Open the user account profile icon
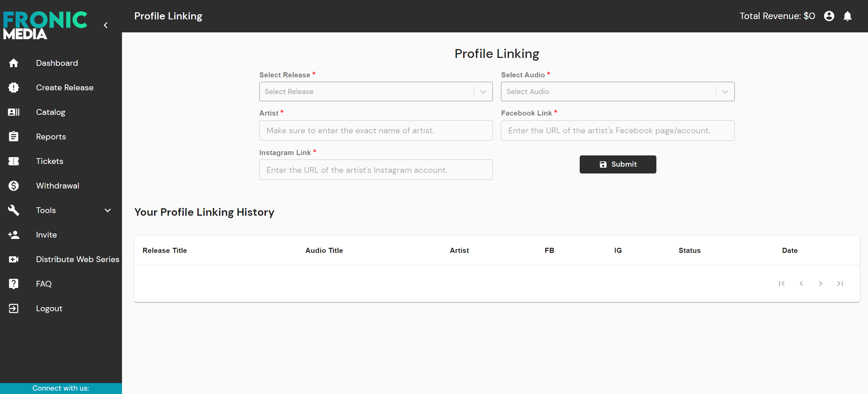This screenshot has width=868, height=394. click(x=829, y=16)
